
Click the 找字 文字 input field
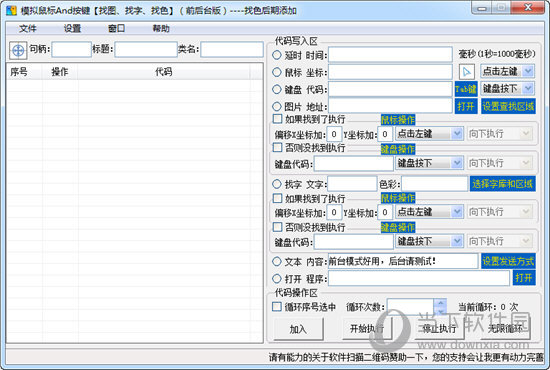[352, 184]
